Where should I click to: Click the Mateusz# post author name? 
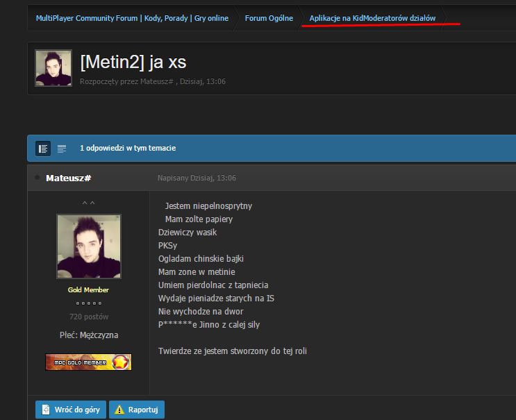point(69,178)
